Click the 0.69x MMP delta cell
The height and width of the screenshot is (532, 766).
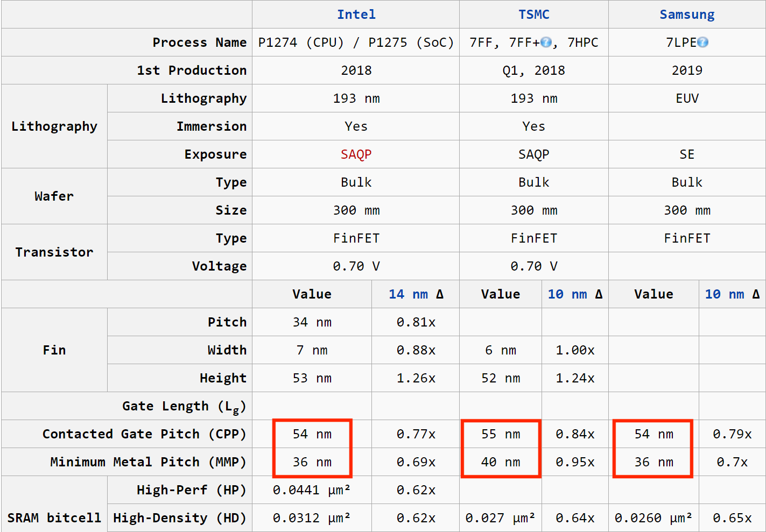pyautogui.click(x=416, y=462)
